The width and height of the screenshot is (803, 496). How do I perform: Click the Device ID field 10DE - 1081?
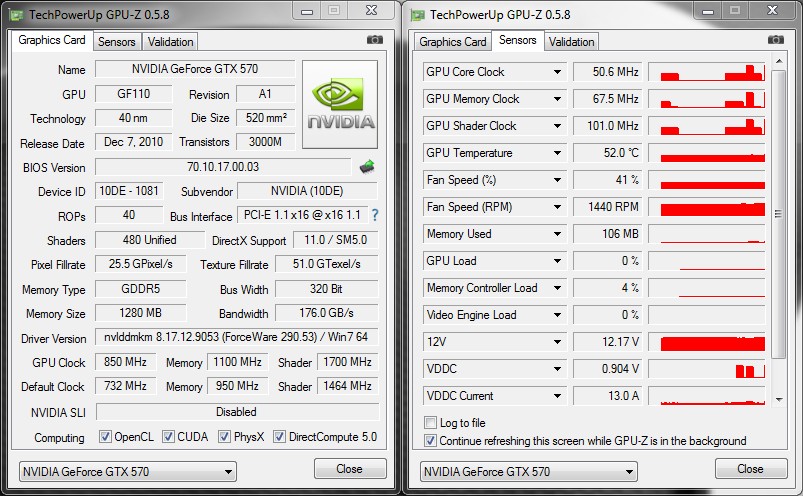click(129, 191)
